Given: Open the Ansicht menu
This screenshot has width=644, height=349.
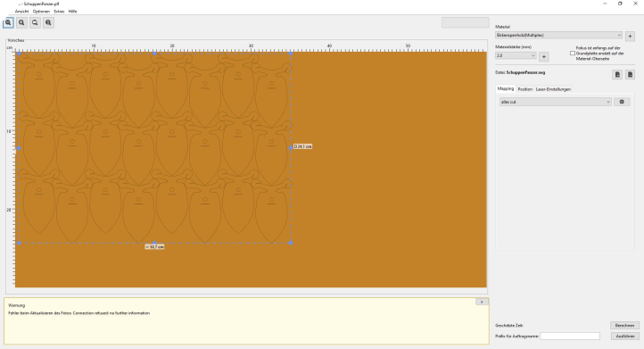Looking at the screenshot, I should 21,12.
